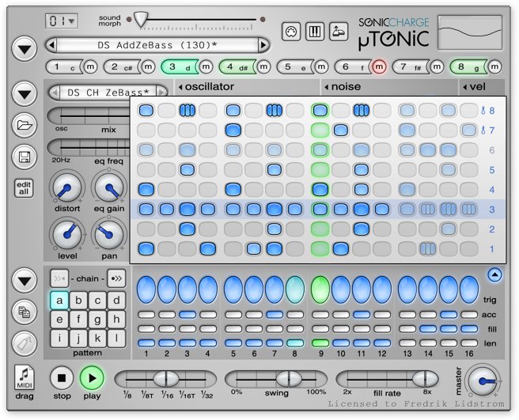Select next program with right arrow
Viewport: 519px width, 420px height.
pyautogui.click(x=263, y=45)
